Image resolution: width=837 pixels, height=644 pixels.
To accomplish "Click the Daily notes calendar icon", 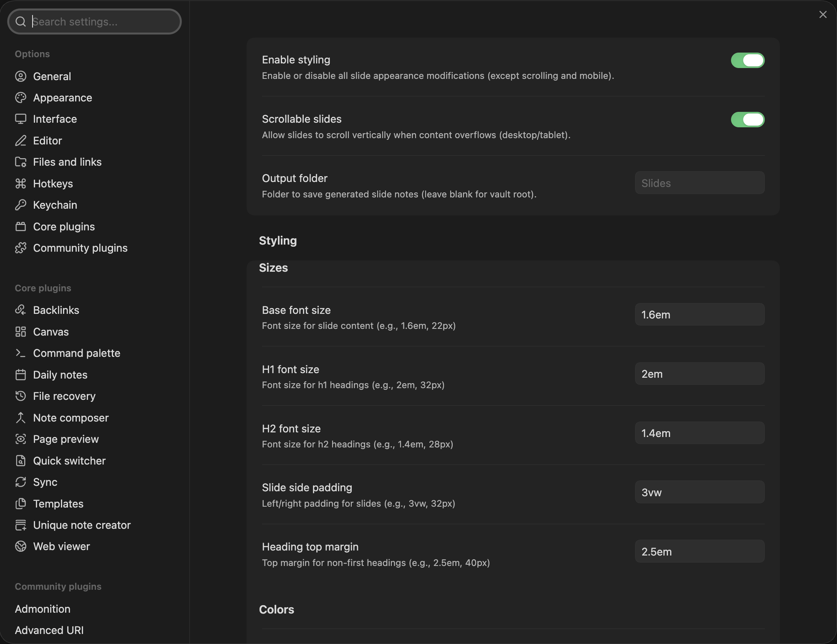I will tap(20, 375).
